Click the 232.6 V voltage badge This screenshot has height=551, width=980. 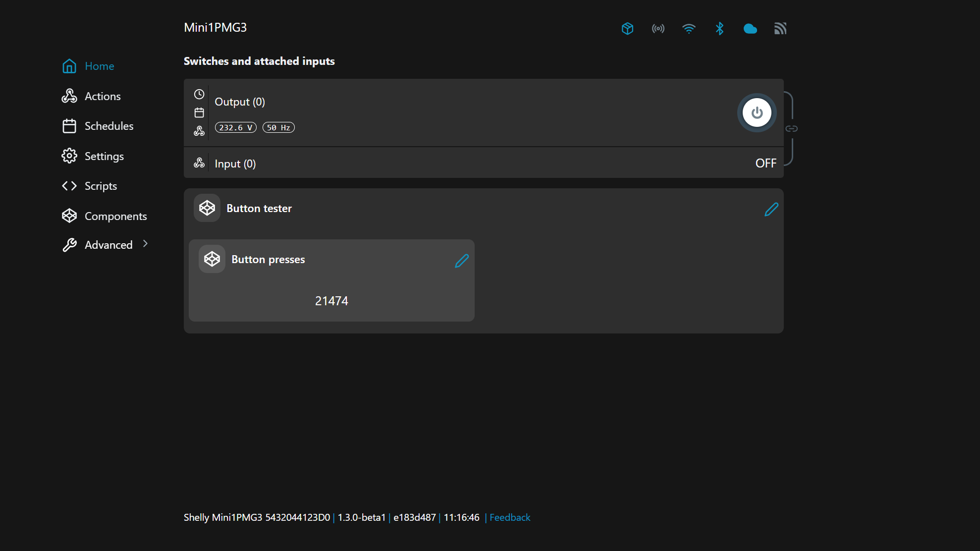click(x=235, y=128)
